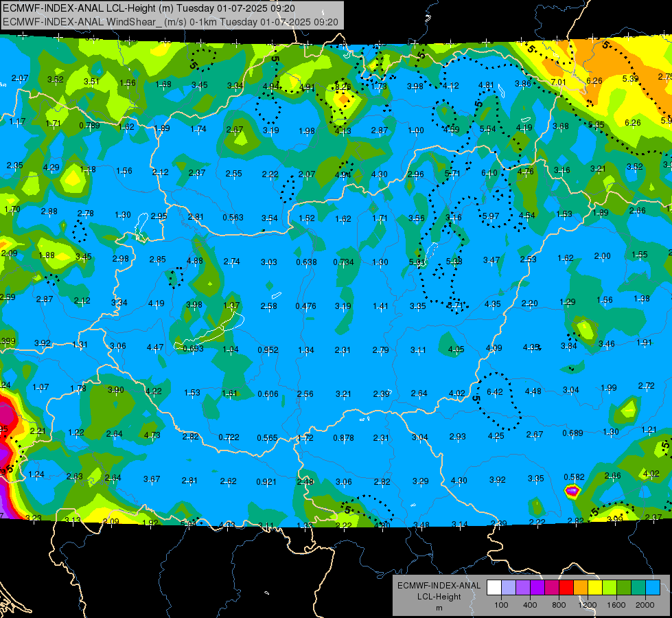Screen dimensions: 672x618
Task: Click the wind shear value 4.22
Action: [154, 391]
